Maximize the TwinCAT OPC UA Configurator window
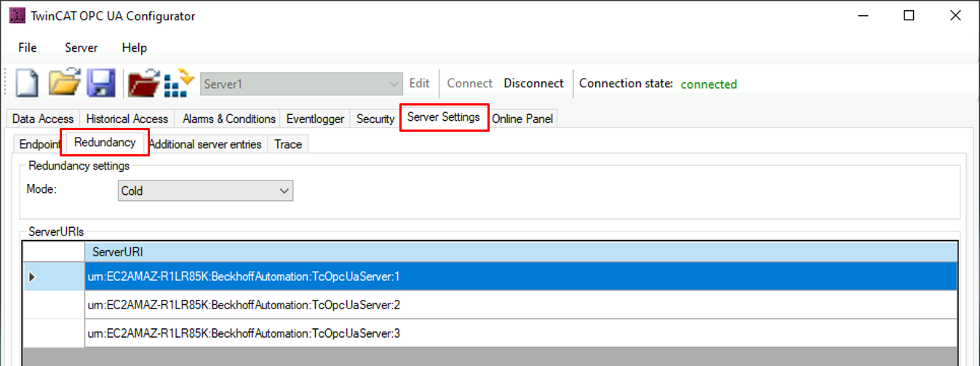This screenshot has height=366, width=980. pos(909,16)
